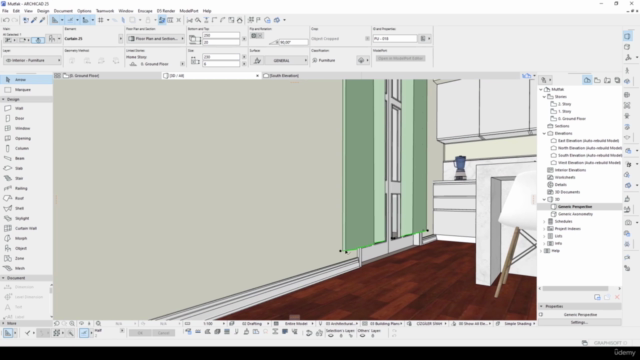This screenshot has width=640, height=360.
Task: Activate the Shell tool
Action: click(26, 209)
